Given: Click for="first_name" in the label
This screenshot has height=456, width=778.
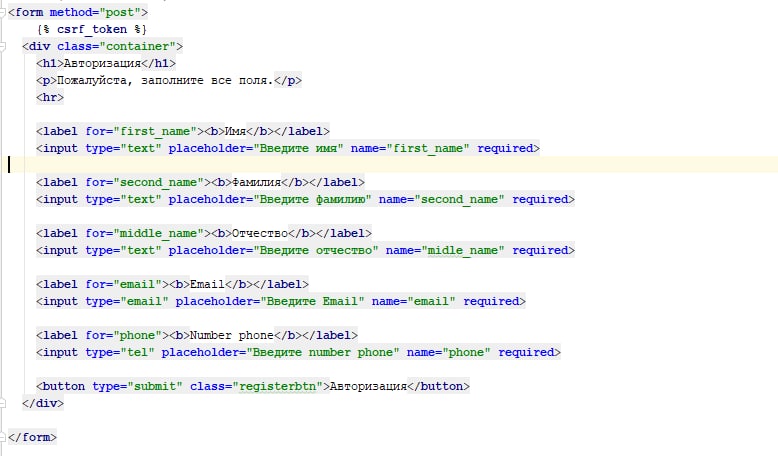Looking at the screenshot, I should point(141,131).
